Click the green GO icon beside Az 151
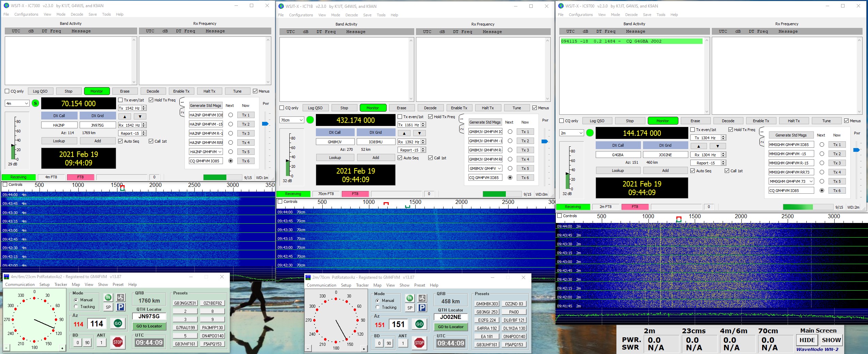 (420, 324)
